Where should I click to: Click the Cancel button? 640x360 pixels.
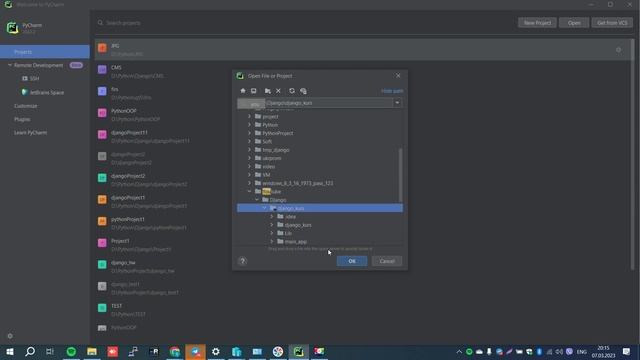[x=387, y=261]
